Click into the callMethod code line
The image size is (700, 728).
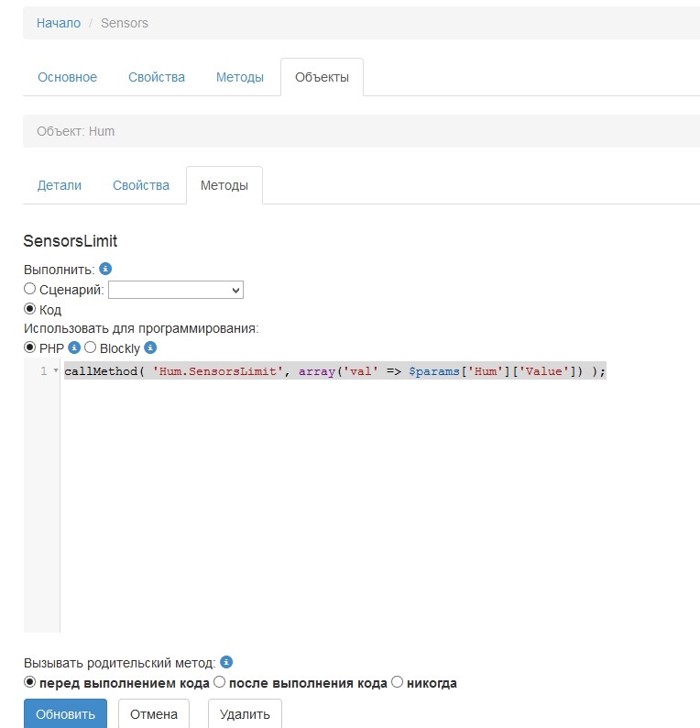pos(335,371)
